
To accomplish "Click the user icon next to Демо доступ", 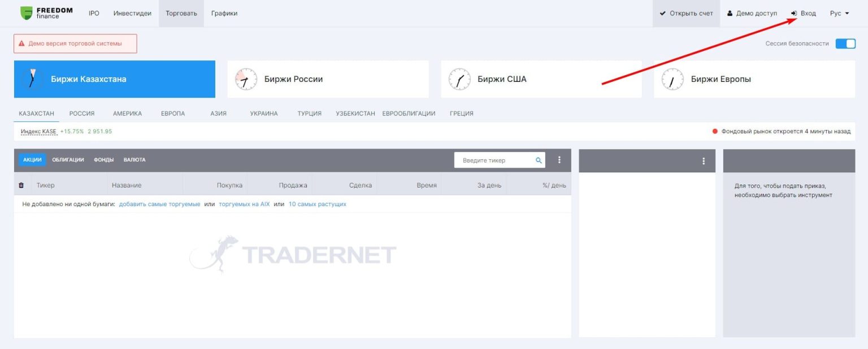I will pos(729,12).
